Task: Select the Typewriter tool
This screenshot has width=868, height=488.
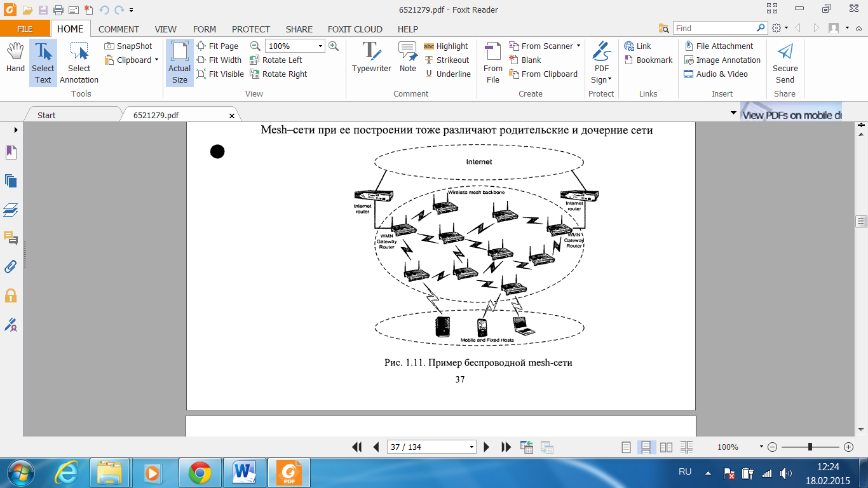Action: (372, 57)
